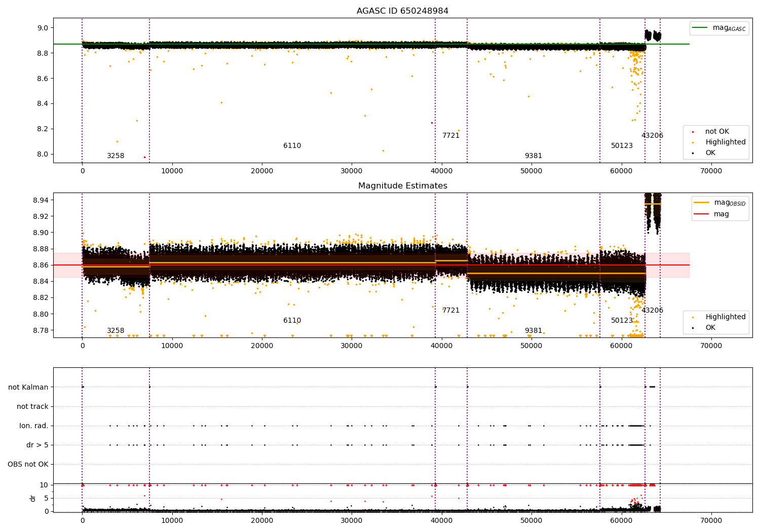Click the 10 tick on the dr axis
Screen dimensions: 760x532
44,485
